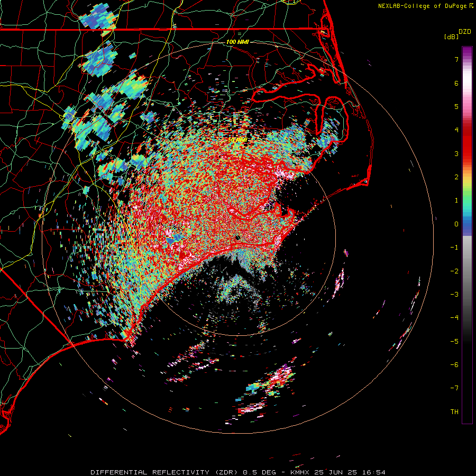Click the 2 value on the dB scale

tap(456, 177)
